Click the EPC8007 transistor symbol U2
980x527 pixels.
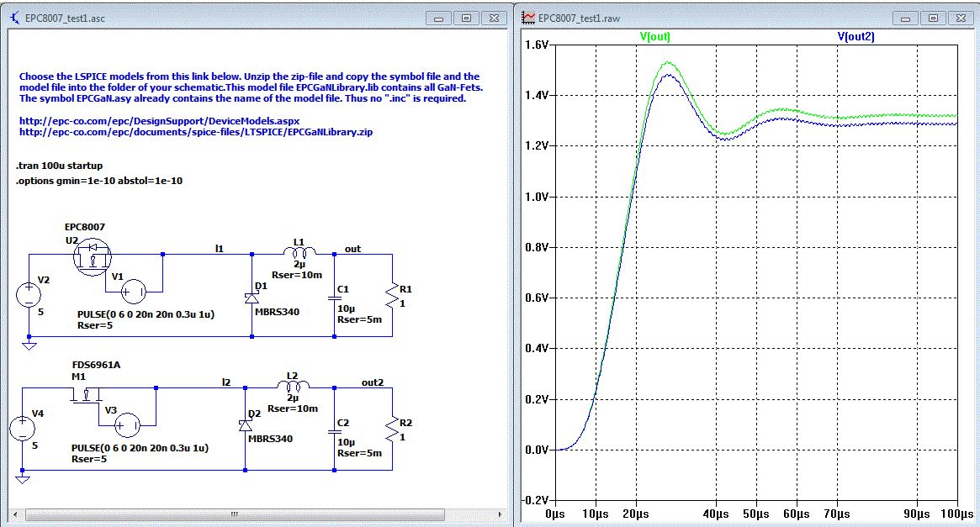pos(92,256)
